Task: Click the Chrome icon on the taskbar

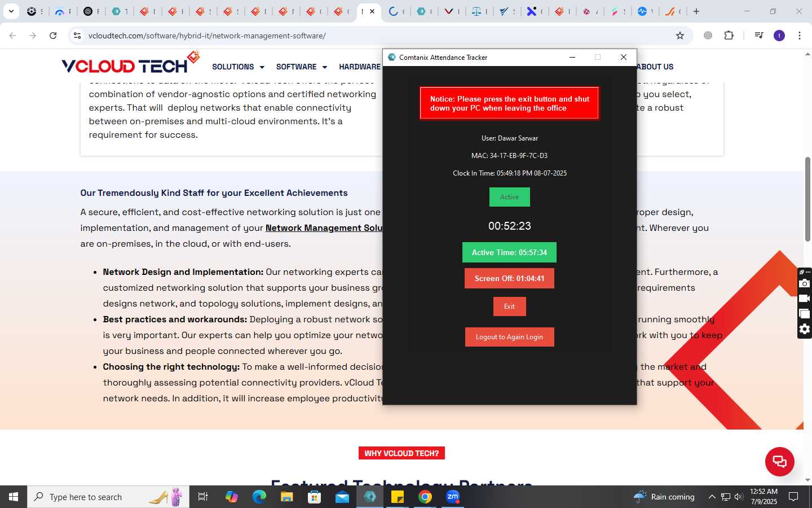Action: tap(425, 497)
